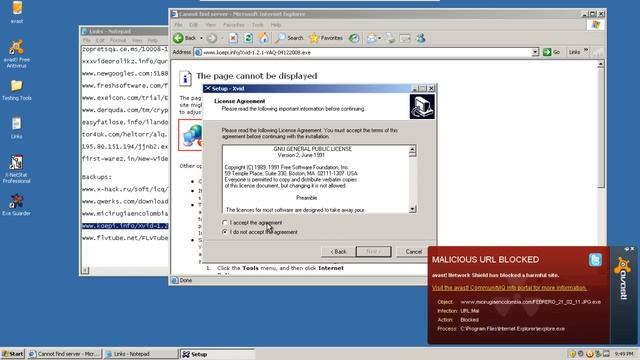Open Search pane from IE toolbar

pyautogui.click(x=289, y=38)
